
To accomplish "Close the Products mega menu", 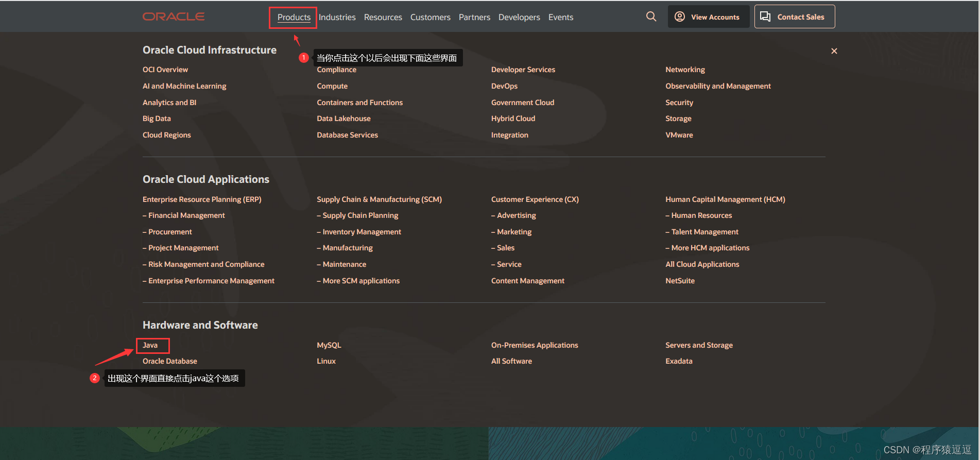I will pos(834,51).
